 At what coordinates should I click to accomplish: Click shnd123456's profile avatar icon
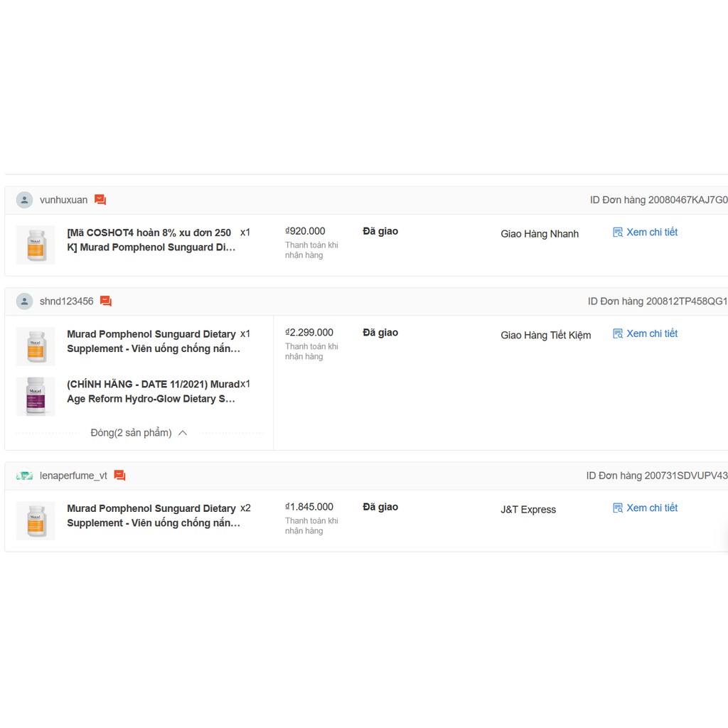[x=25, y=301]
